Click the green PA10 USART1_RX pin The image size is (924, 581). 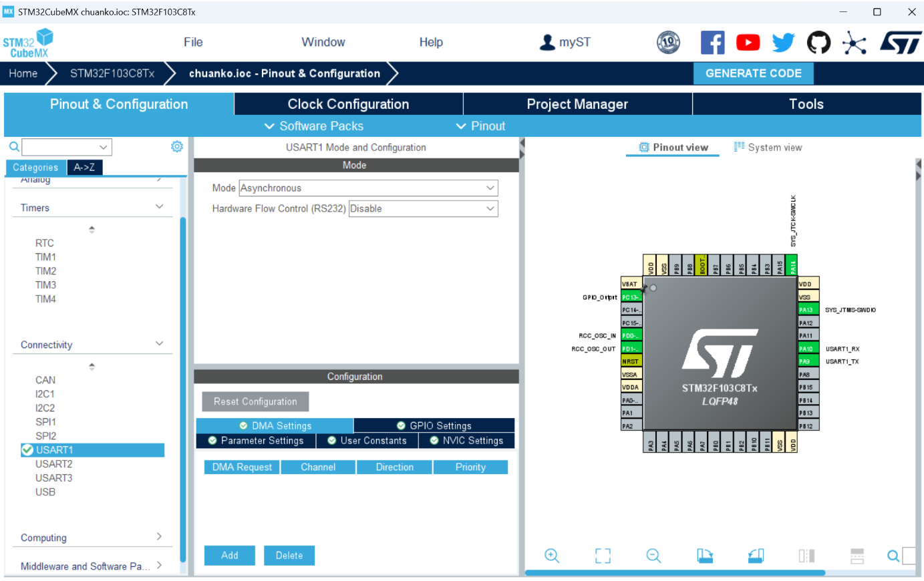808,349
